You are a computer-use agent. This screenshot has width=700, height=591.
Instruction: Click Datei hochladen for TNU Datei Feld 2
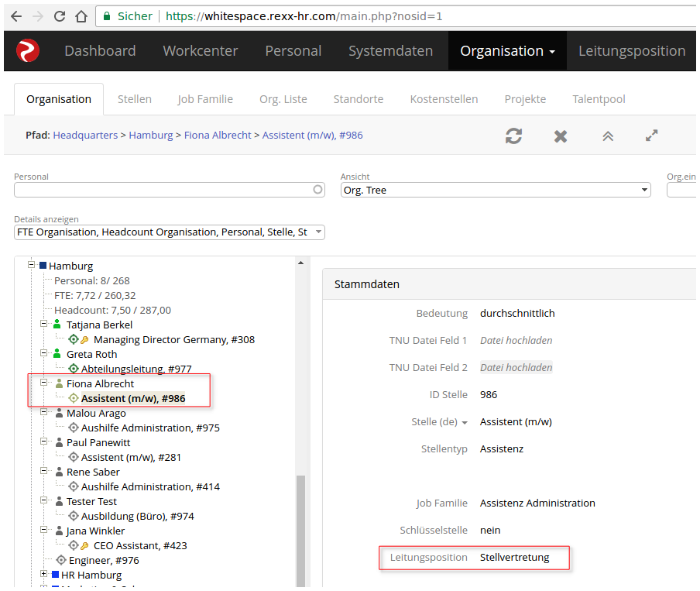pyautogui.click(x=516, y=368)
